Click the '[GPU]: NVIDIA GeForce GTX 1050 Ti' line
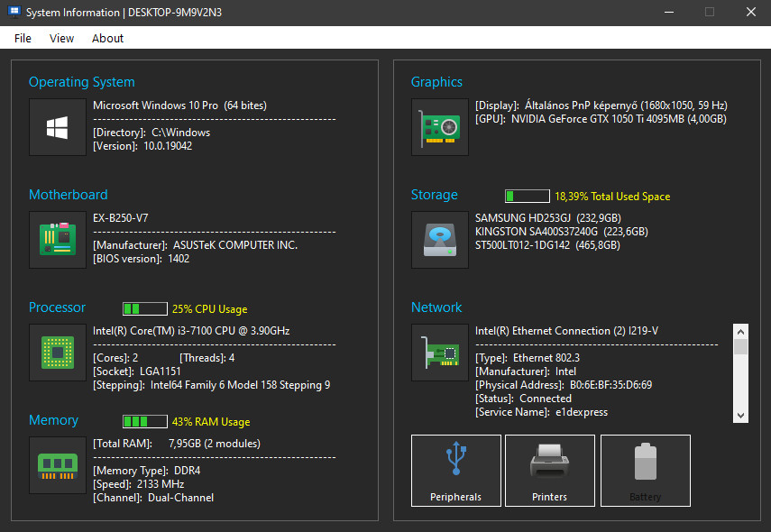 pyautogui.click(x=601, y=119)
